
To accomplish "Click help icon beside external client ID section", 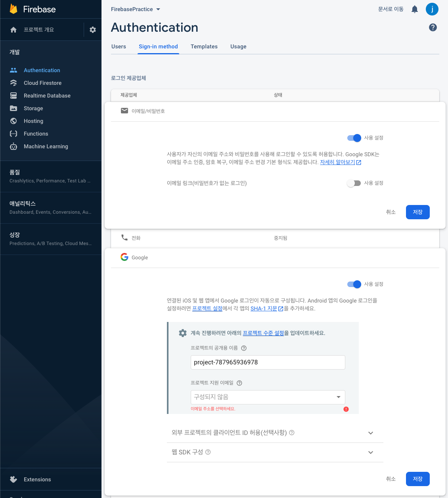I will pyautogui.click(x=292, y=433).
